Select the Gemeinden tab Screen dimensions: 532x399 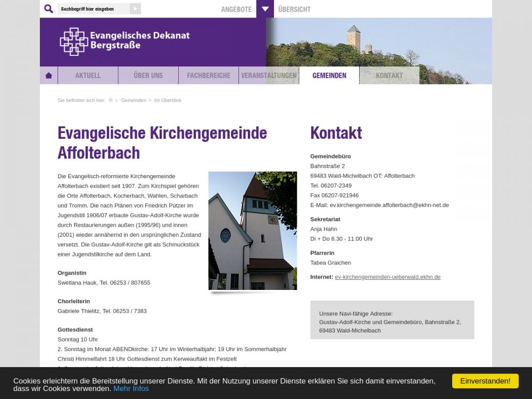(329, 76)
